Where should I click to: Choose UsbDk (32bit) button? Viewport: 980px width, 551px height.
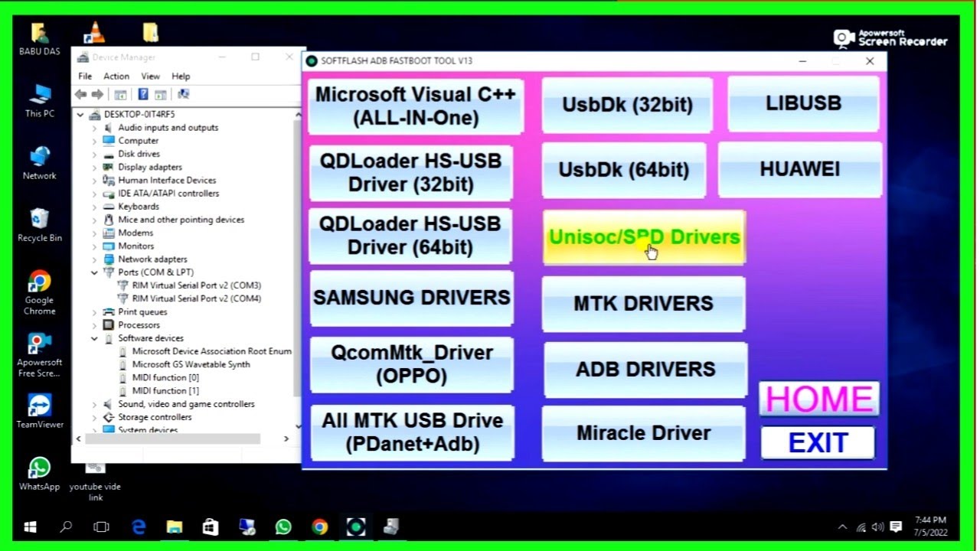(x=627, y=105)
